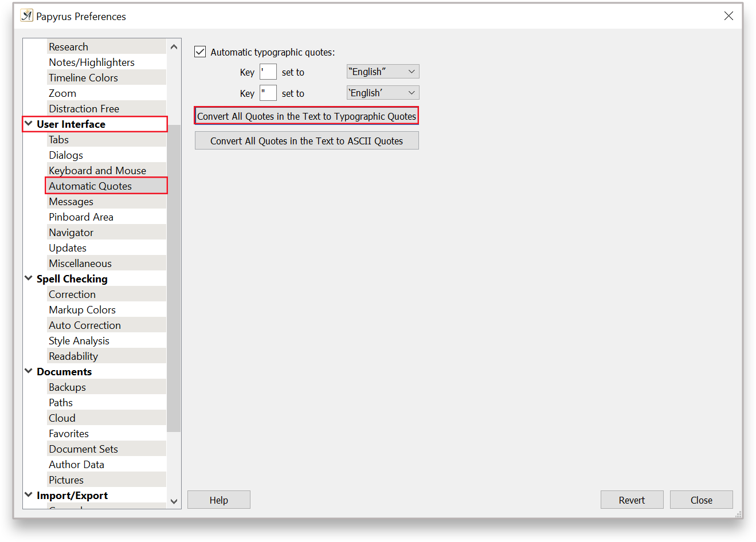The height and width of the screenshot is (542, 756).
Task: Select Pinboard Area settings
Action: [107, 217]
